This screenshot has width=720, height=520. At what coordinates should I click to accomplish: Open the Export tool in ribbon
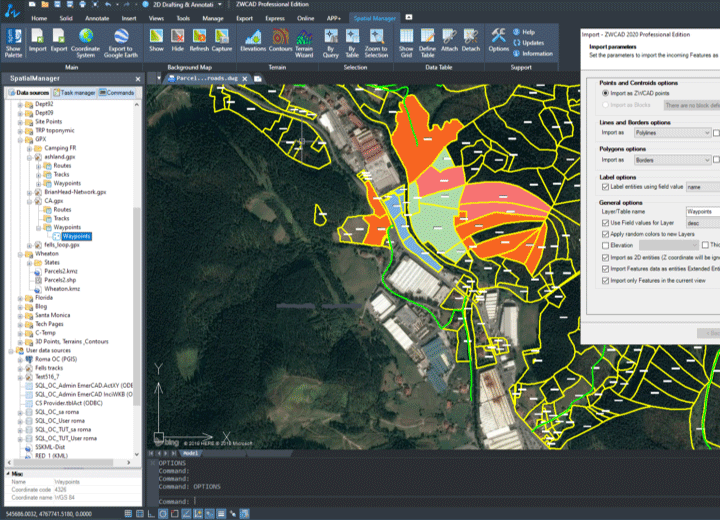tap(59, 40)
